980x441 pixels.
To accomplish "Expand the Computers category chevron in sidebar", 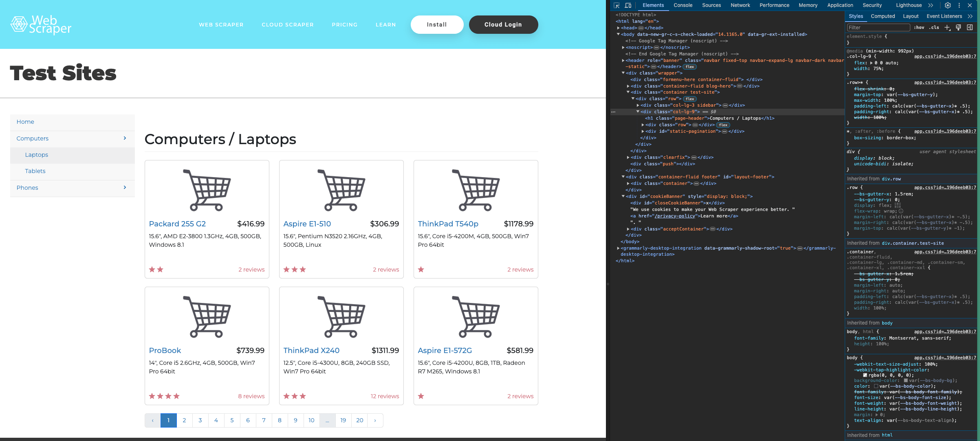I will [x=125, y=138].
